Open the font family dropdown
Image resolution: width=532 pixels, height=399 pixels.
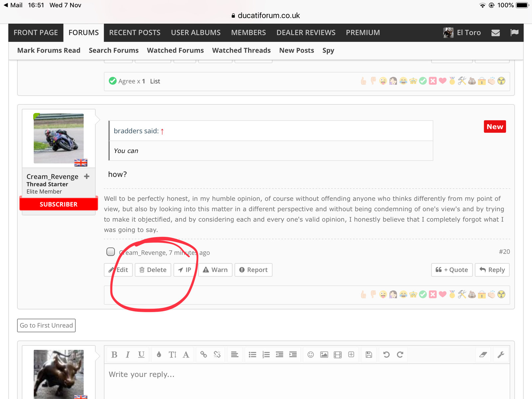186,354
